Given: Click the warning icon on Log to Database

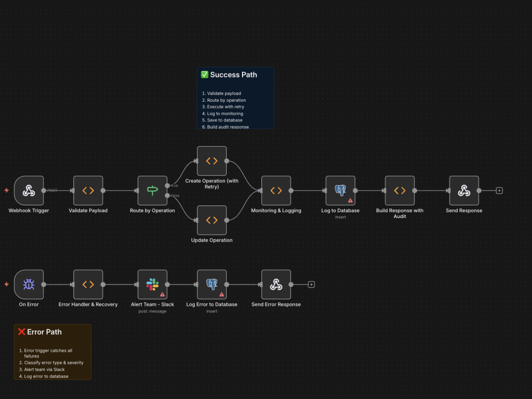Looking at the screenshot, I should tap(350, 201).
